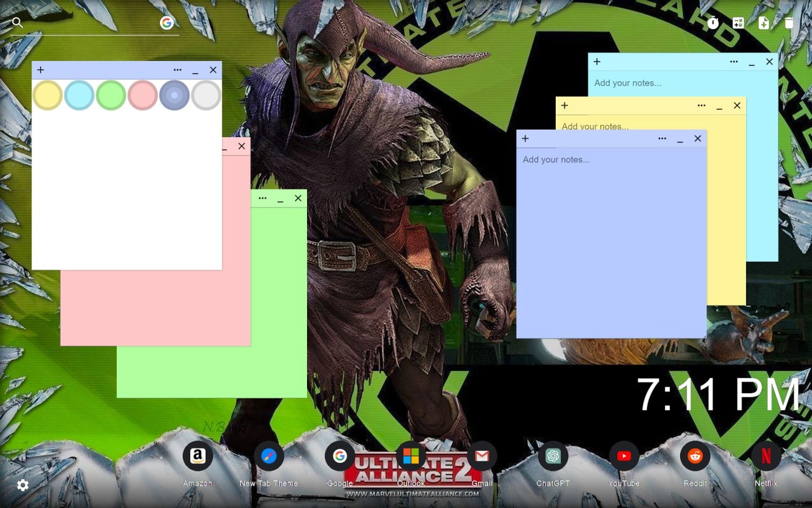Viewport: 812px width, 508px height.
Task: Pick the selected periwinkle color swatch
Action: click(174, 95)
